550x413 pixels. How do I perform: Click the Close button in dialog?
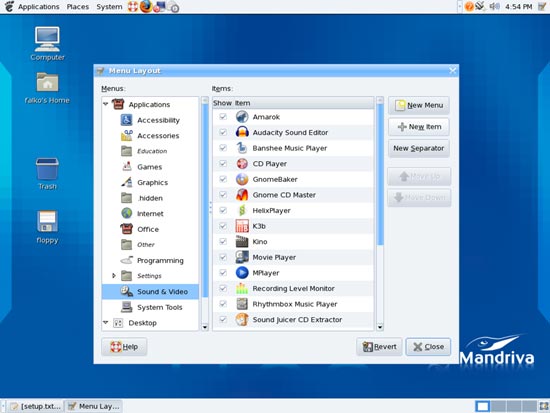(x=428, y=347)
